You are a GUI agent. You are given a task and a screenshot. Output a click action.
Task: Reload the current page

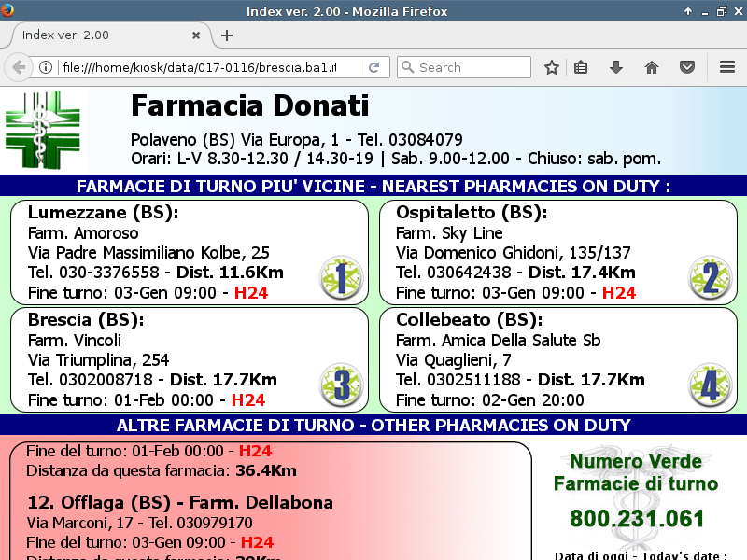tap(373, 67)
